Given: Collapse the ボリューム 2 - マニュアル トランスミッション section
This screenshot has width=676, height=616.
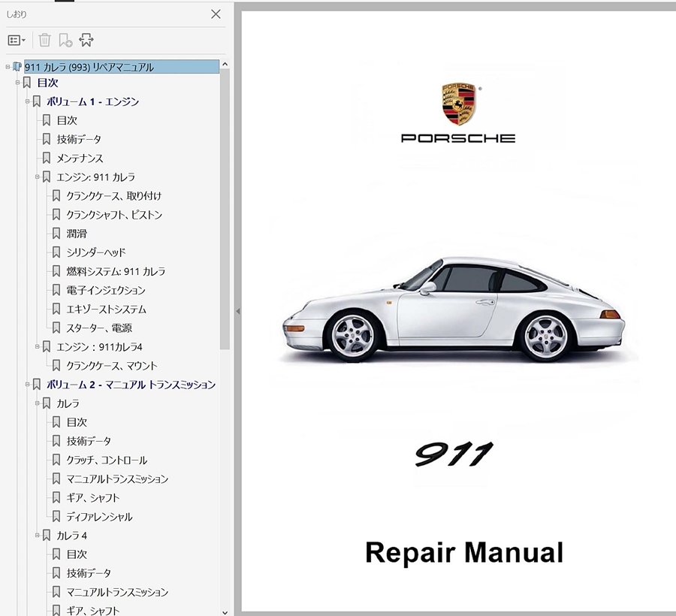Looking at the screenshot, I should [27, 385].
